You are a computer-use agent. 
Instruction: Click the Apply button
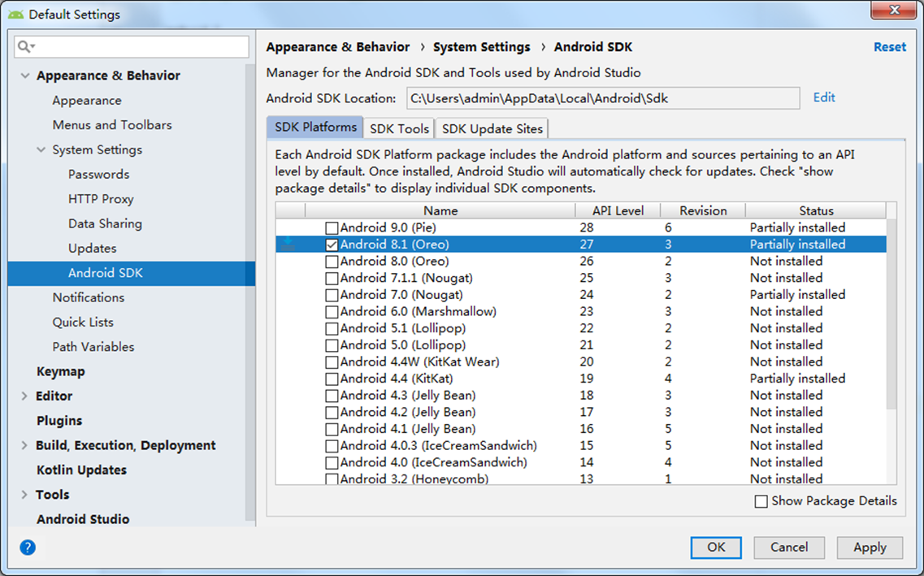tap(869, 547)
